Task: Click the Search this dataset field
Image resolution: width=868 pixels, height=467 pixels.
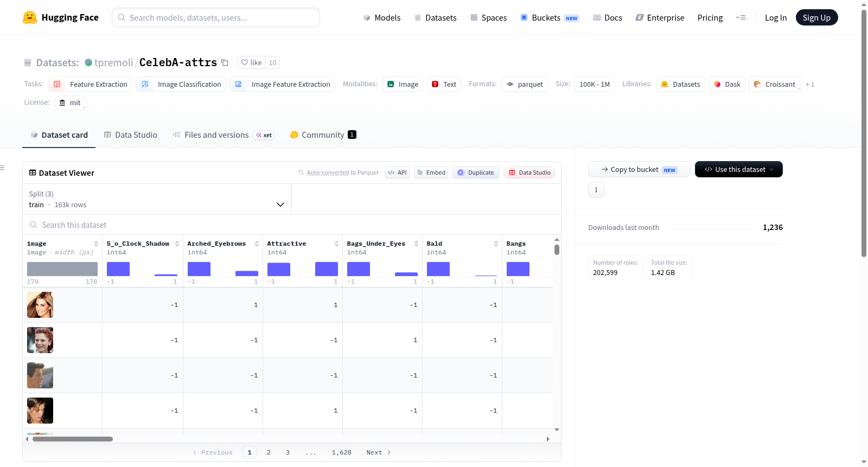Action: pos(292,225)
